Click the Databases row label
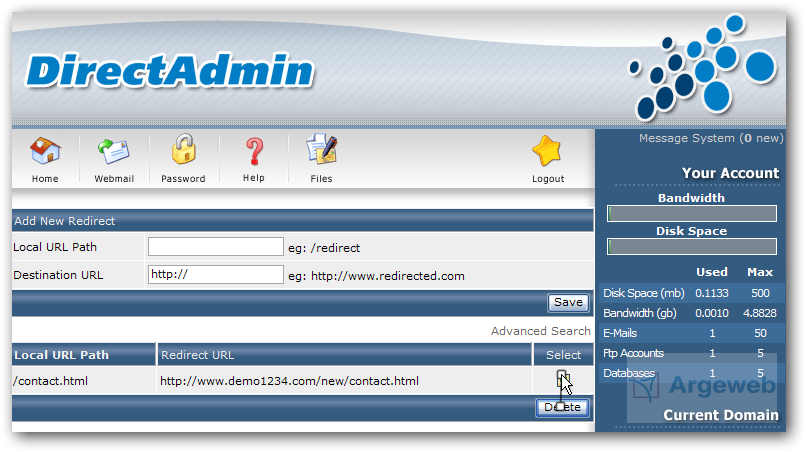 pos(629,373)
